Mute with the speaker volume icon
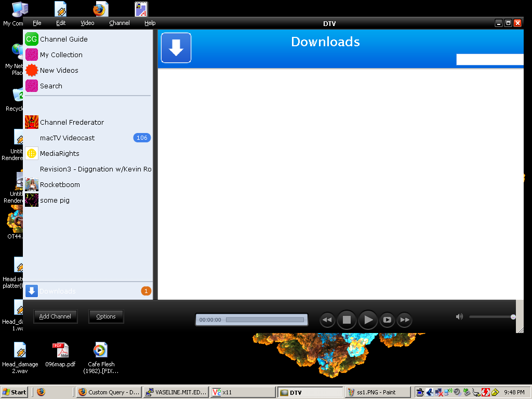 click(x=459, y=316)
